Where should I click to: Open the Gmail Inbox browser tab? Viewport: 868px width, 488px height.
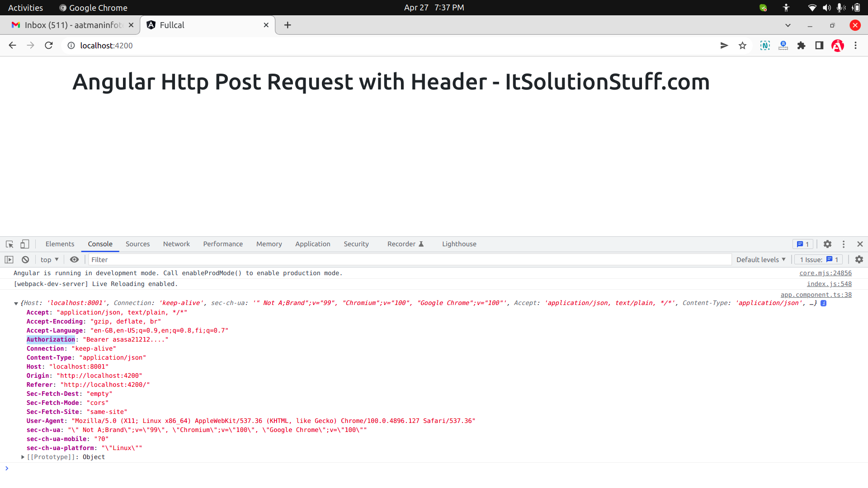click(x=68, y=25)
